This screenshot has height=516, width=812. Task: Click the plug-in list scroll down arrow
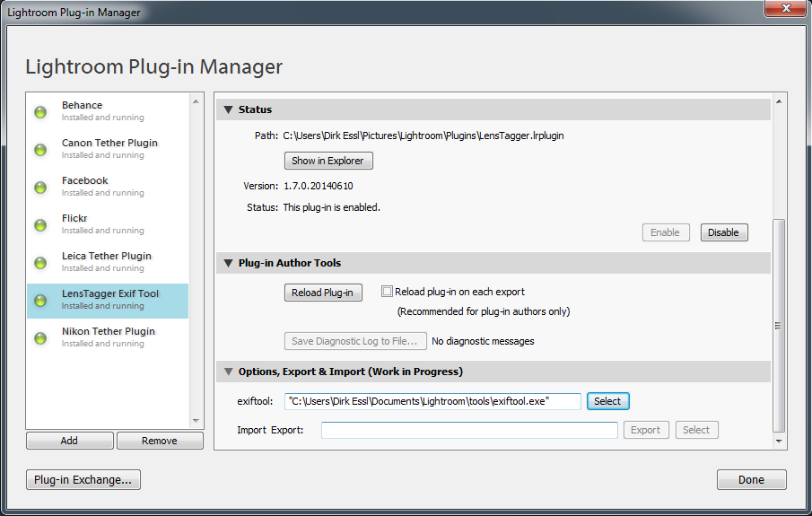click(196, 421)
